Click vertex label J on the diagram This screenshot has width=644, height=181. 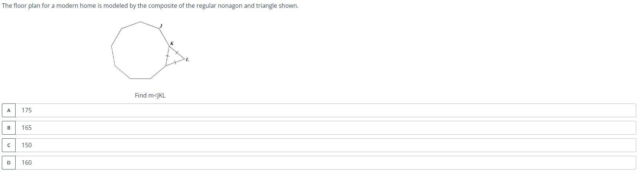click(161, 26)
